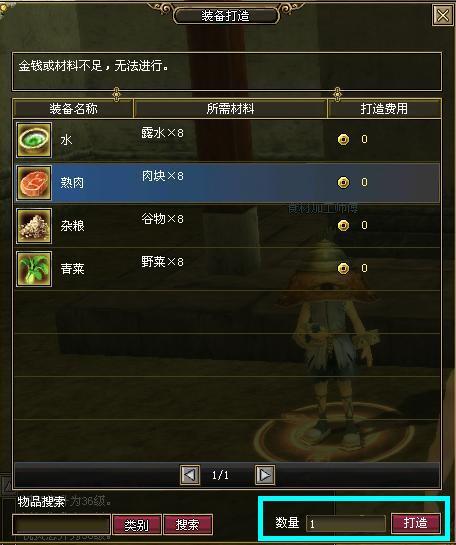Screen dimensions: 456x545
Task: Click the 装备名称 column header
Action: [73, 109]
